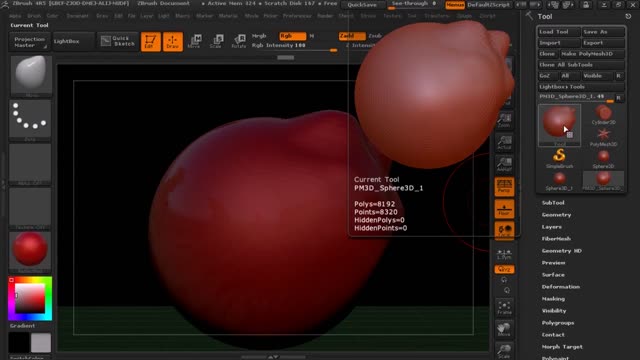This screenshot has width=640, height=360.
Task: Open the Preferences menu
Action: pos(297,16)
